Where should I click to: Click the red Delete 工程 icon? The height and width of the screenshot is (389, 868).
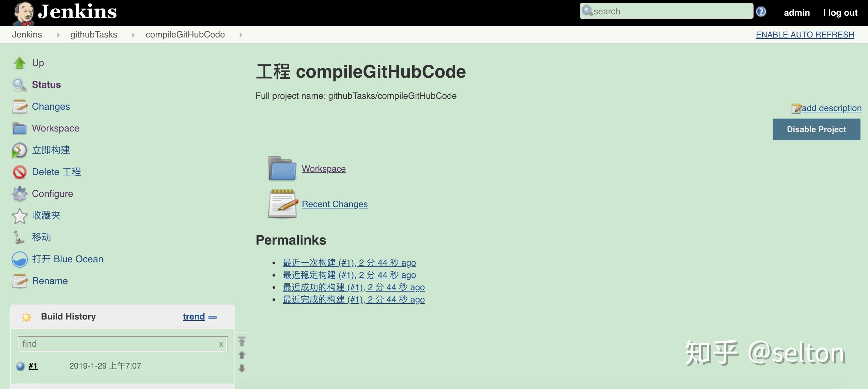point(19,172)
